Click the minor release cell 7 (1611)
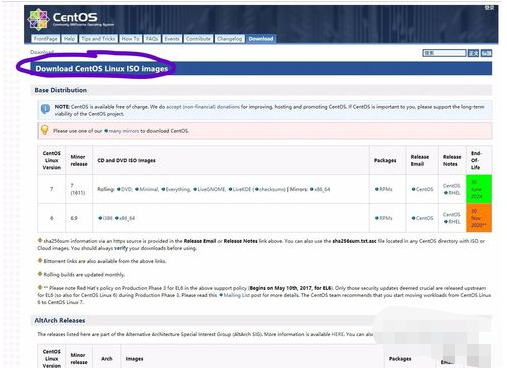Image resolution: width=507 pixels, height=385 pixels. click(x=78, y=189)
